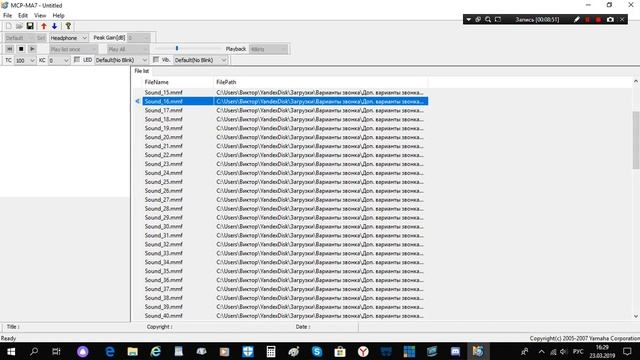This screenshot has height=360, width=640.
Task: Open the Windows Start menu
Action: pyautogui.click(x=11, y=351)
